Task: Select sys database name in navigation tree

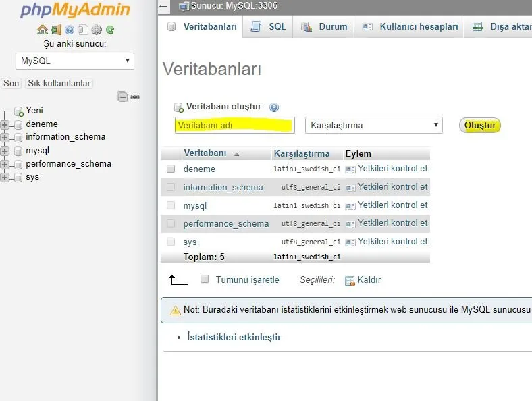Action: [32, 177]
